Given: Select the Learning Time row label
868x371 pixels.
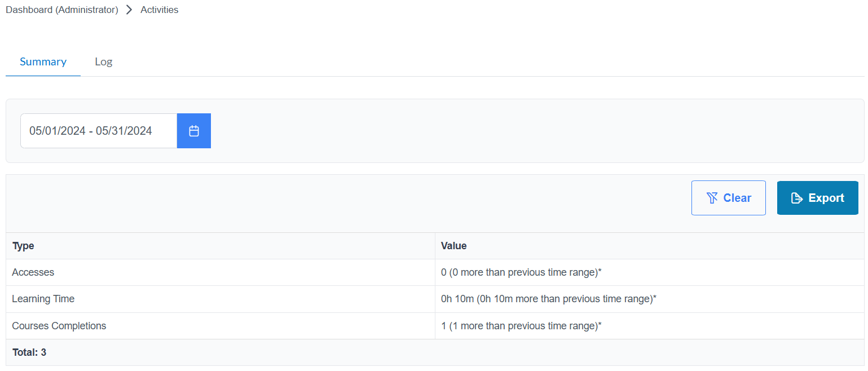Looking at the screenshot, I should tap(43, 299).
